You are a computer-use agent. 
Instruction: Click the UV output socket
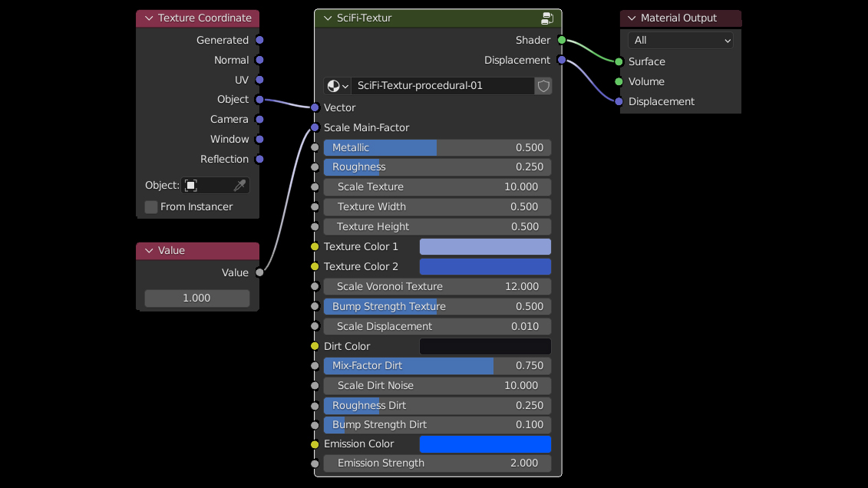259,80
